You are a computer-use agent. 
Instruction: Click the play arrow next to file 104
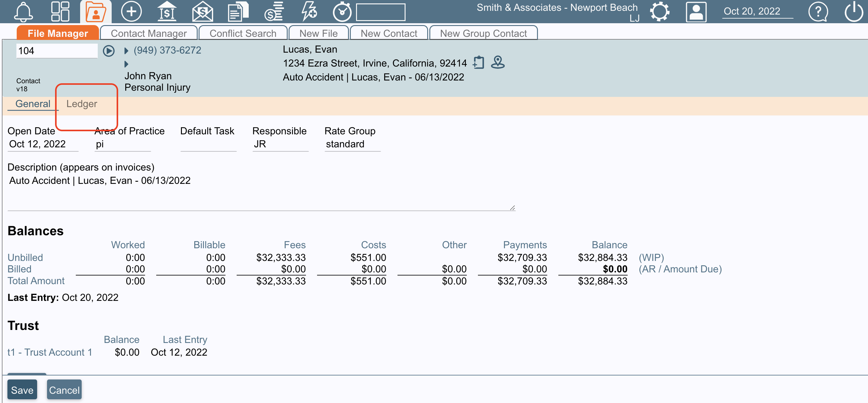pos(109,50)
